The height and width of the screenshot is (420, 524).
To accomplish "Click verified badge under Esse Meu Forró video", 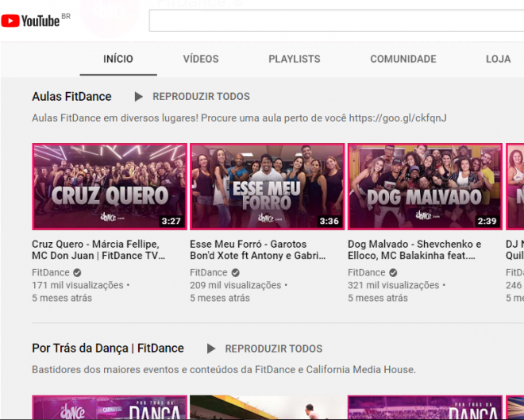I will pyautogui.click(x=236, y=273).
